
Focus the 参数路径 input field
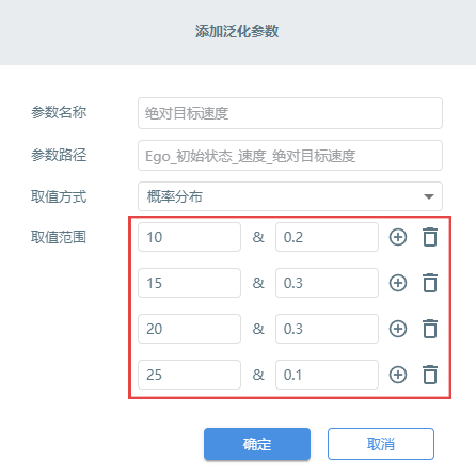click(290, 155)
